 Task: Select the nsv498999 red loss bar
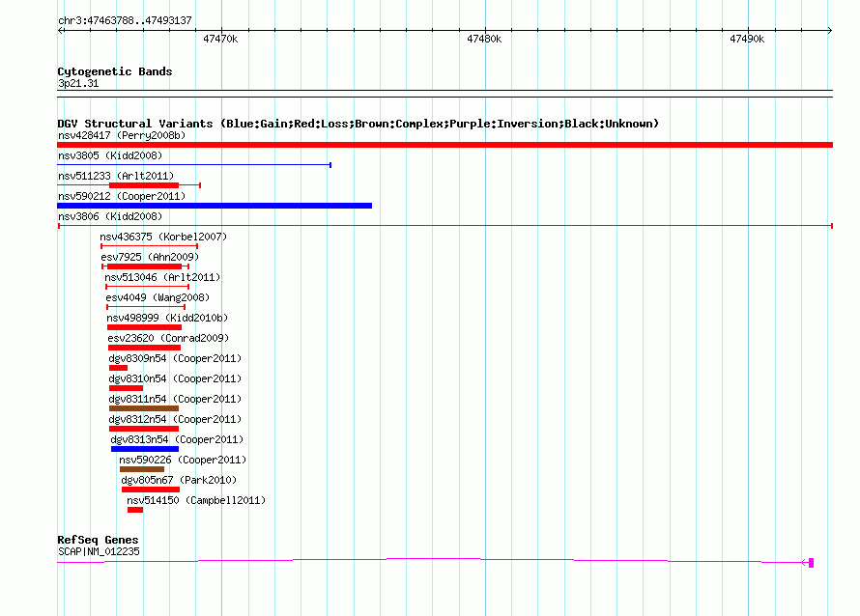[x=144, y=327]
